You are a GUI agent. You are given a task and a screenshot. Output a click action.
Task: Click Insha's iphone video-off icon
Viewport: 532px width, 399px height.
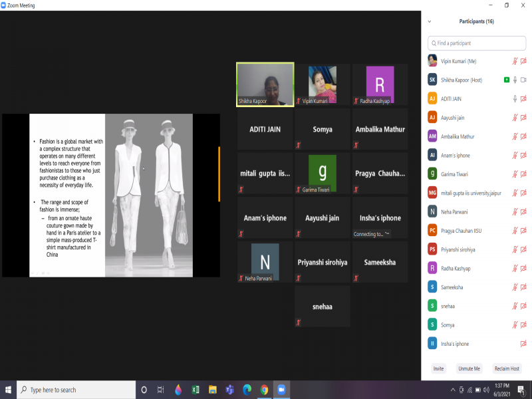click(523, 344)
